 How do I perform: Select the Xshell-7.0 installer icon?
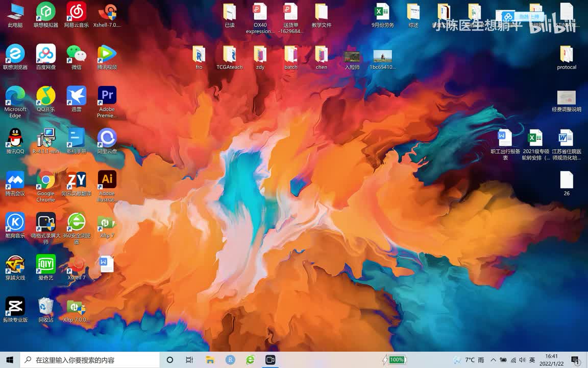click(107, 15)
